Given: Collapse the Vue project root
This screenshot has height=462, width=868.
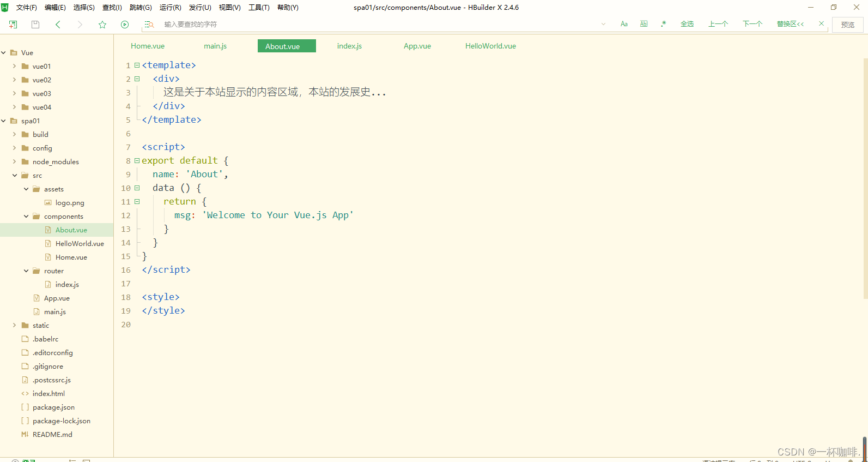Looking at the screenshot, I should [x=4, y=52].
